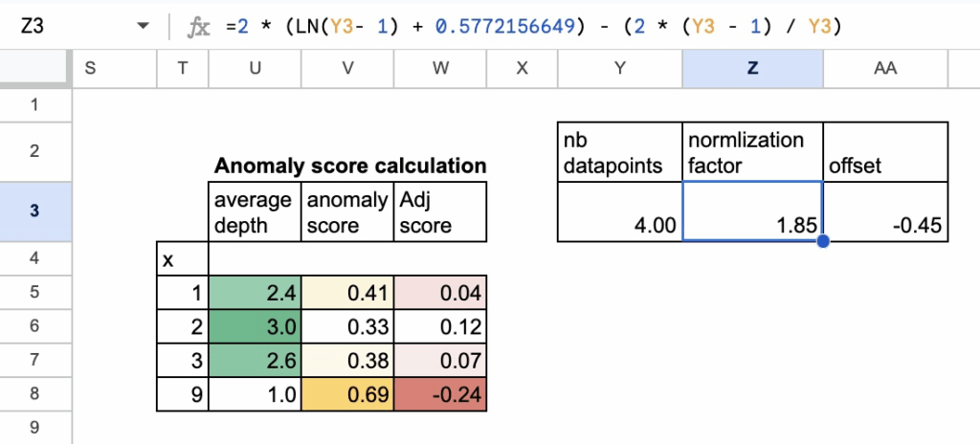The height and width of the screenshot is (444, 980).
Task: Select the dark green average depth 3.0 cell
Action: tap(254, 326)
